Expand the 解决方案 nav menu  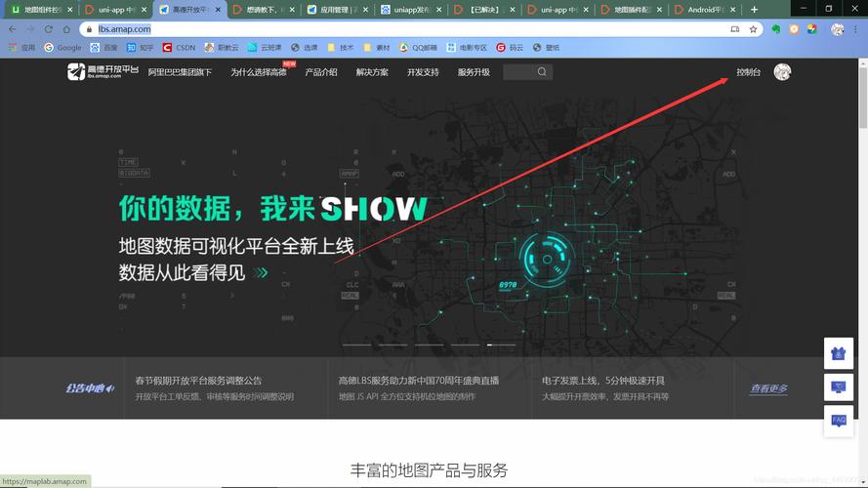point(372,72)
